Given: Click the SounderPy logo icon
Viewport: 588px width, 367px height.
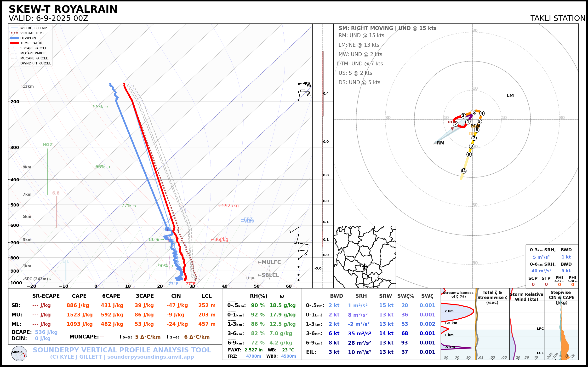Looking at the screenshot, I should 19,353.
